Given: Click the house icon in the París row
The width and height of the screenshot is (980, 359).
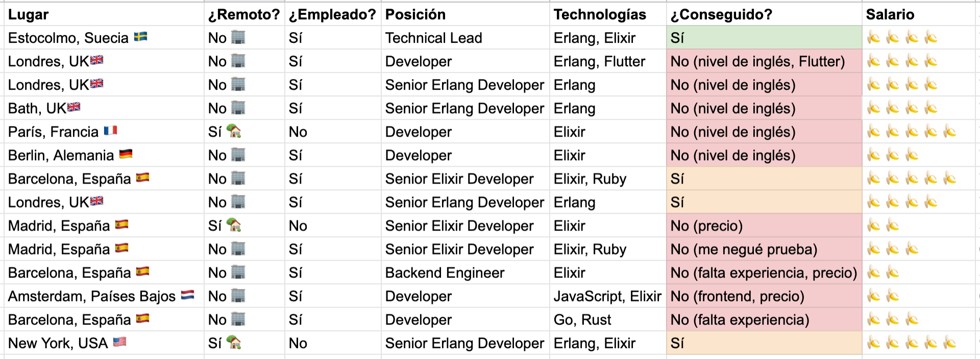Looking at the screenshot, I should point(234,131).
